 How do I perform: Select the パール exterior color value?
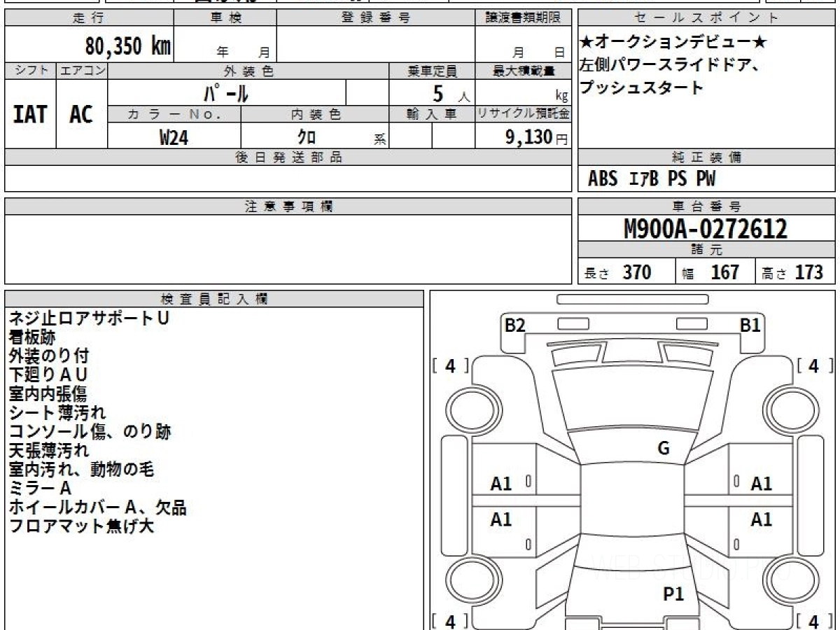225,92
